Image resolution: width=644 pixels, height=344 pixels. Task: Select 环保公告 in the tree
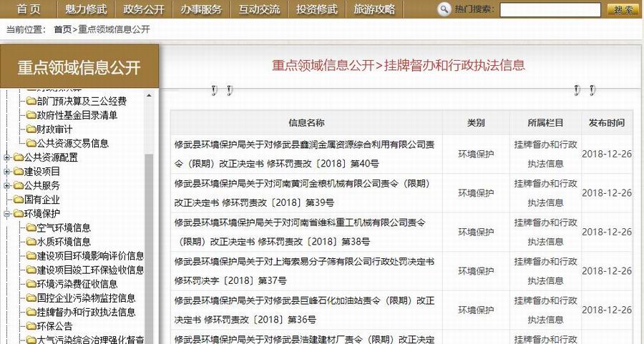pos(54,326)
